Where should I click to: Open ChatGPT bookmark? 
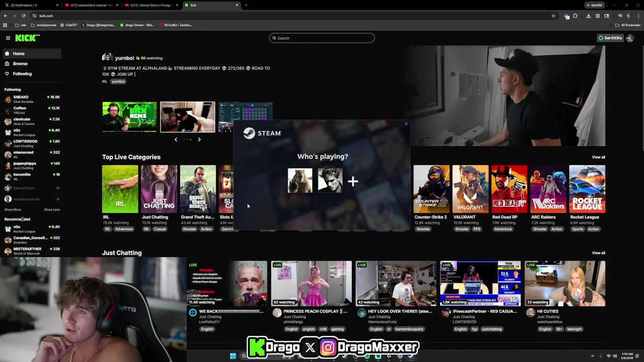click(68, 25)
